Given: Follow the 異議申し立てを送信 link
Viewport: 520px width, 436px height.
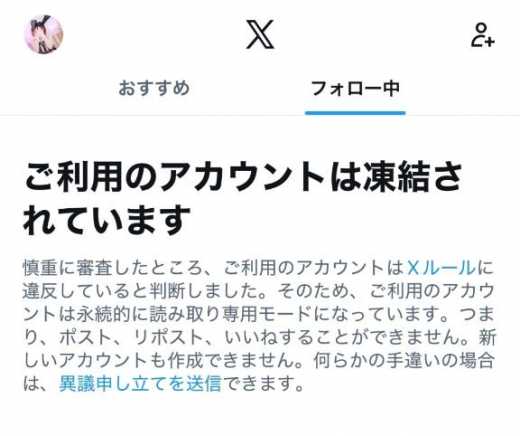Looking at the screenshot, I should (140, 383).
